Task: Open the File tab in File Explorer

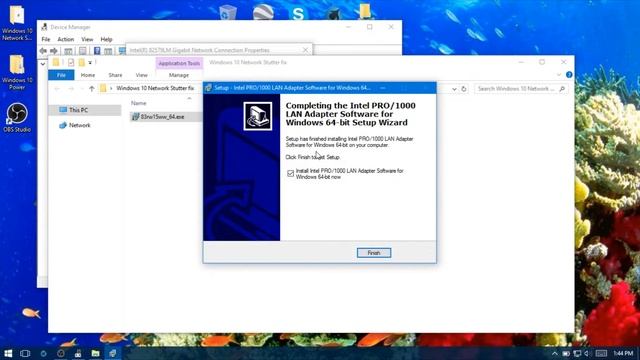Action: tap(61, 75)
